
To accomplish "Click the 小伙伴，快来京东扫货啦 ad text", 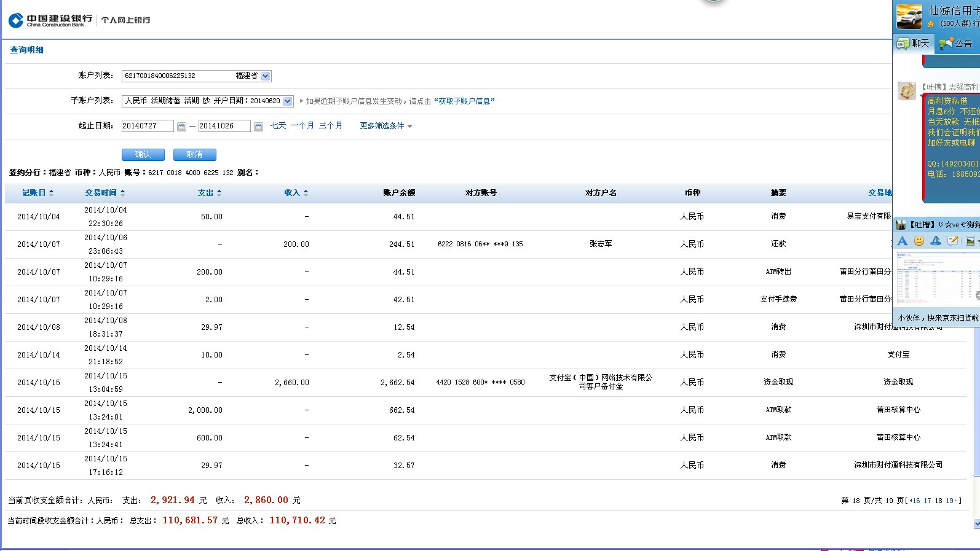I will 938,318.
